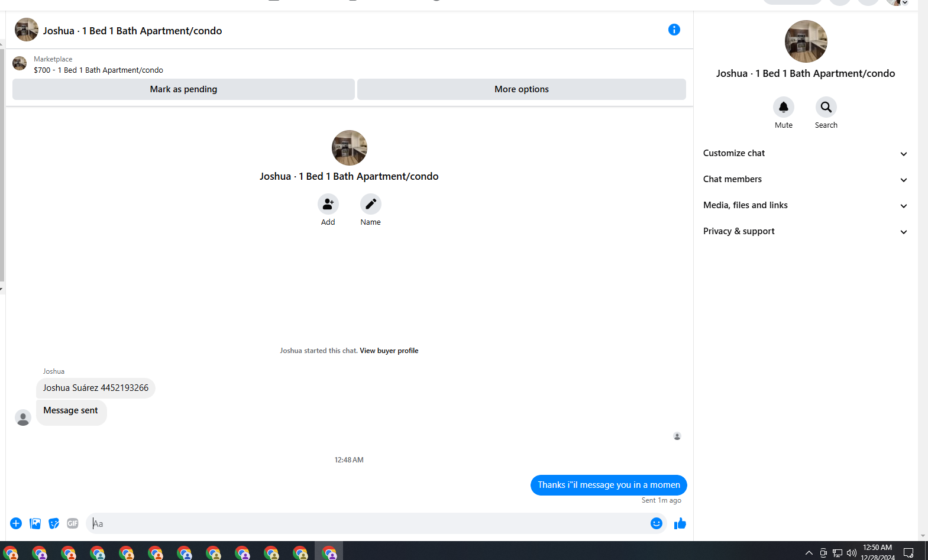Expand Media, files and links section
The image size is (928, 560).
pyautogui.click(x=805, y=205)
